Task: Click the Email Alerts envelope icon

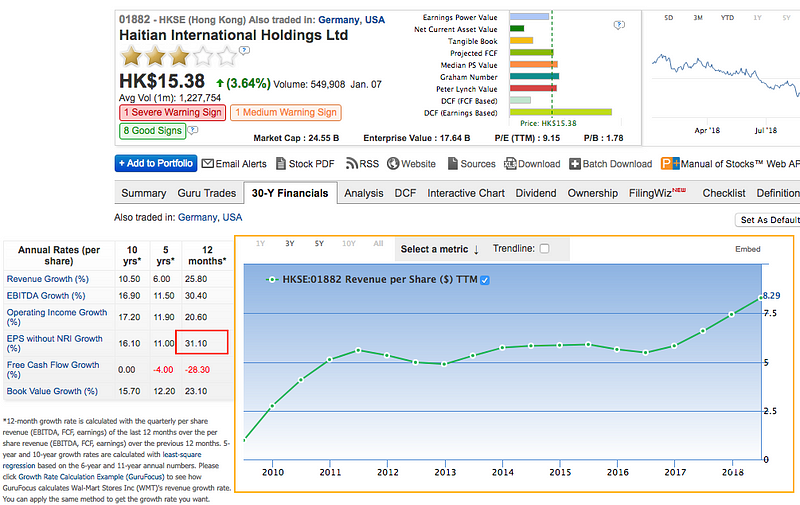Action: point(208,164)
